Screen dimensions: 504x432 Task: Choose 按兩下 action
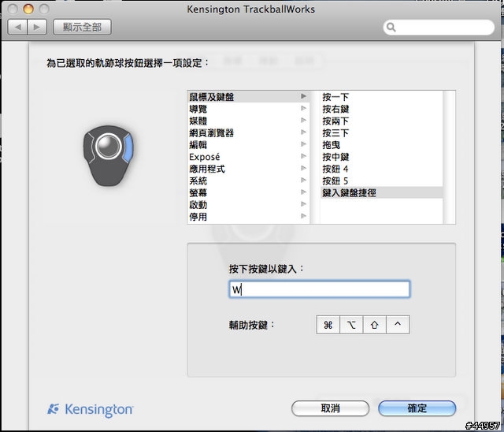pos(381,121)
